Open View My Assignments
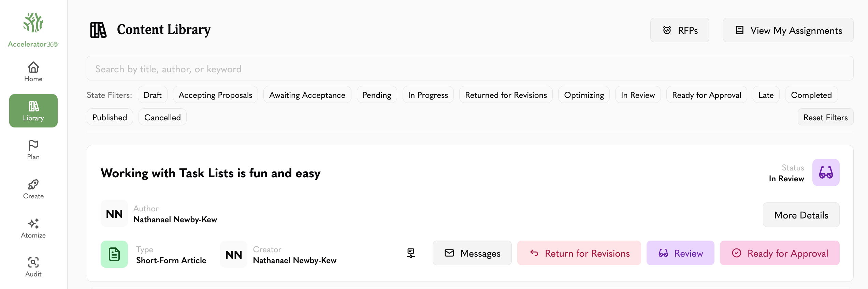Image resolution: width=868 pixels, height=289 pixels. tap(788, 30)
